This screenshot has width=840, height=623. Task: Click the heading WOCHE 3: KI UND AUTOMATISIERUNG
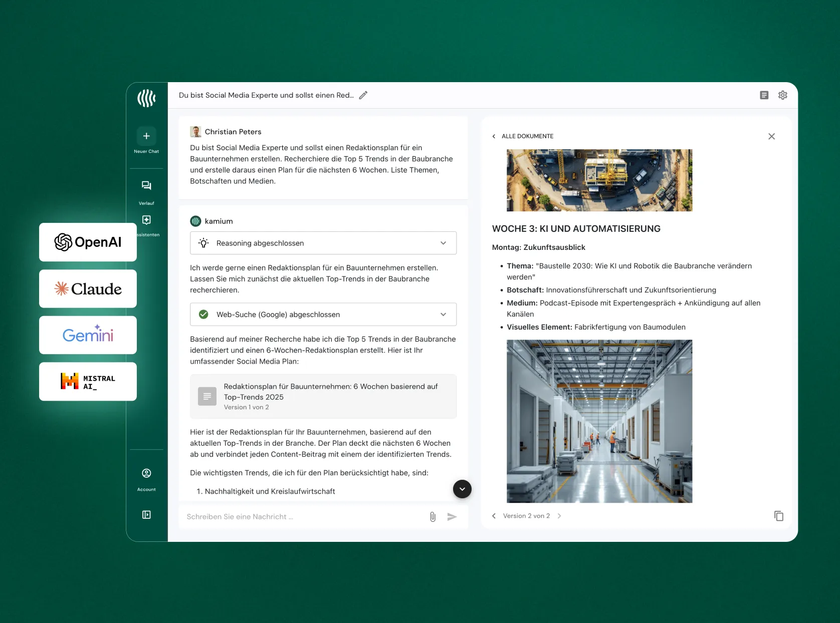point(576,229)
